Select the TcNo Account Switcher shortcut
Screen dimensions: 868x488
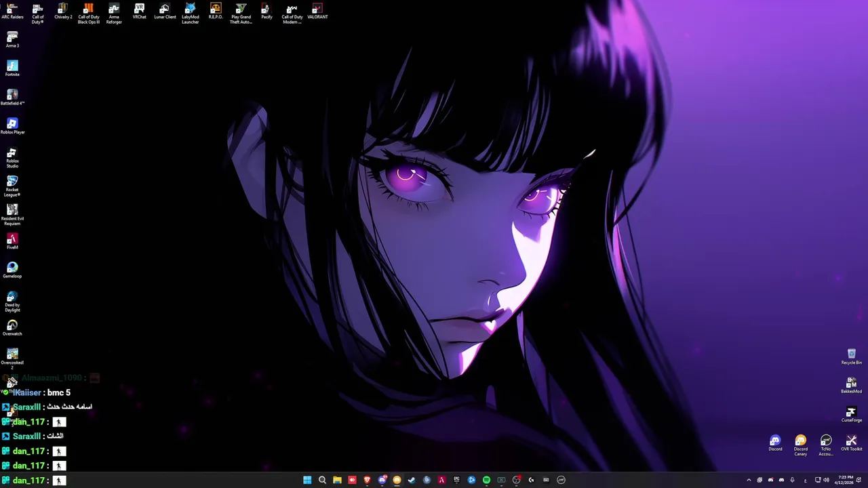coord(826,445)
